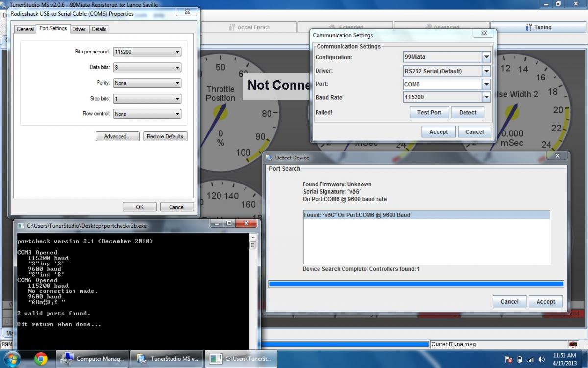The image size is (588, 368).
Task: Click the battery power tray icon
Action: pyautogui.click(x=520, y=359)
